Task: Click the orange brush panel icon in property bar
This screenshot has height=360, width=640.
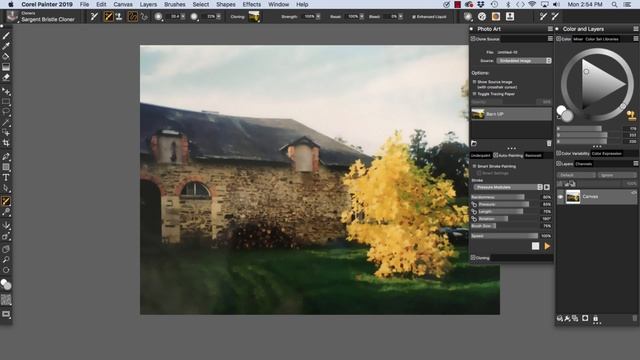Action: pyautogui.click(x=496, y=17)
